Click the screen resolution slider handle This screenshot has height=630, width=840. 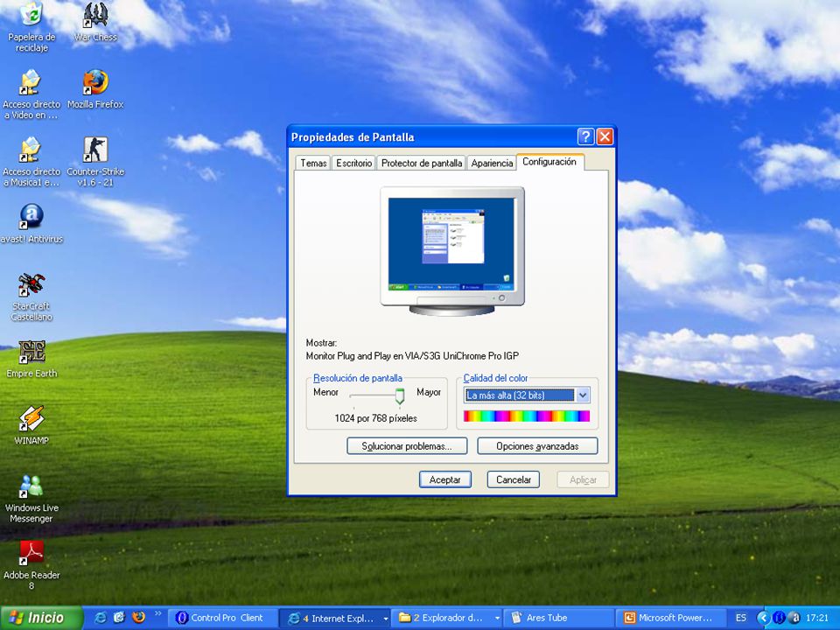click(x=400, y=395)
